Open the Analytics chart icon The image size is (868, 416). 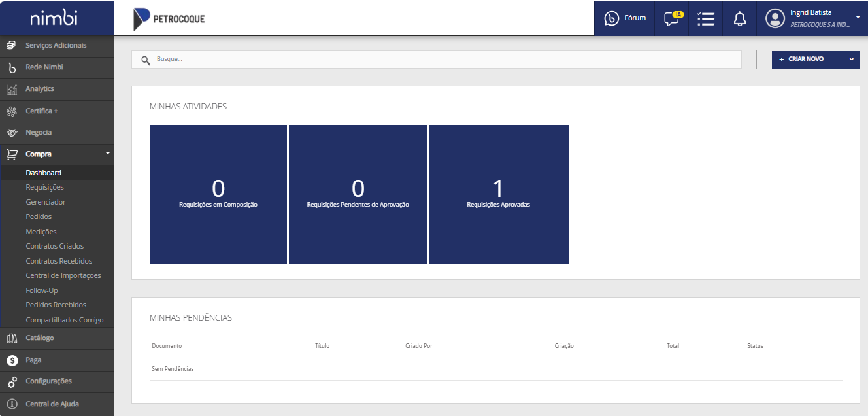point(11,89)
